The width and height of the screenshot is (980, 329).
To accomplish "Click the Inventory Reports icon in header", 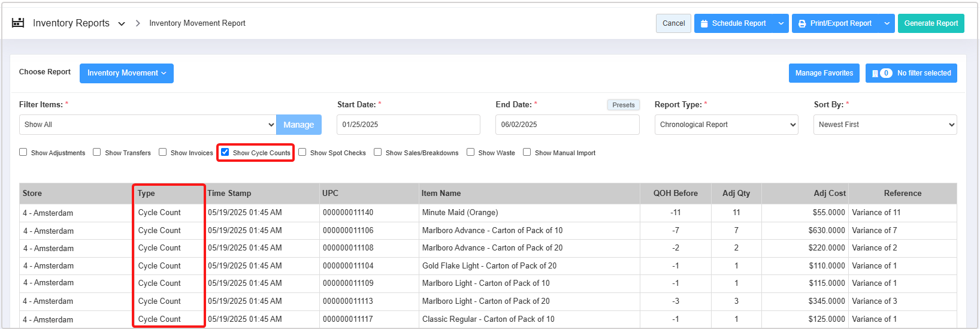I will 18,23.
